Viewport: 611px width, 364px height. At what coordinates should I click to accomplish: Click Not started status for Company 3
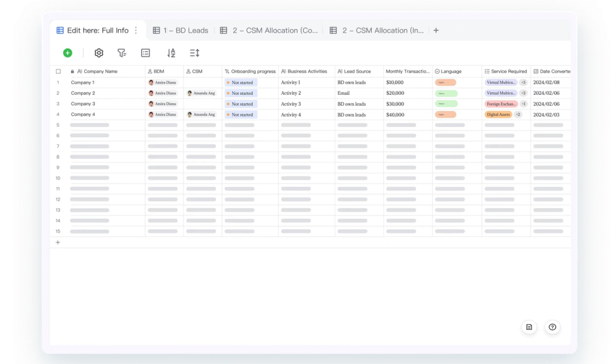click(x=240, y=104)
